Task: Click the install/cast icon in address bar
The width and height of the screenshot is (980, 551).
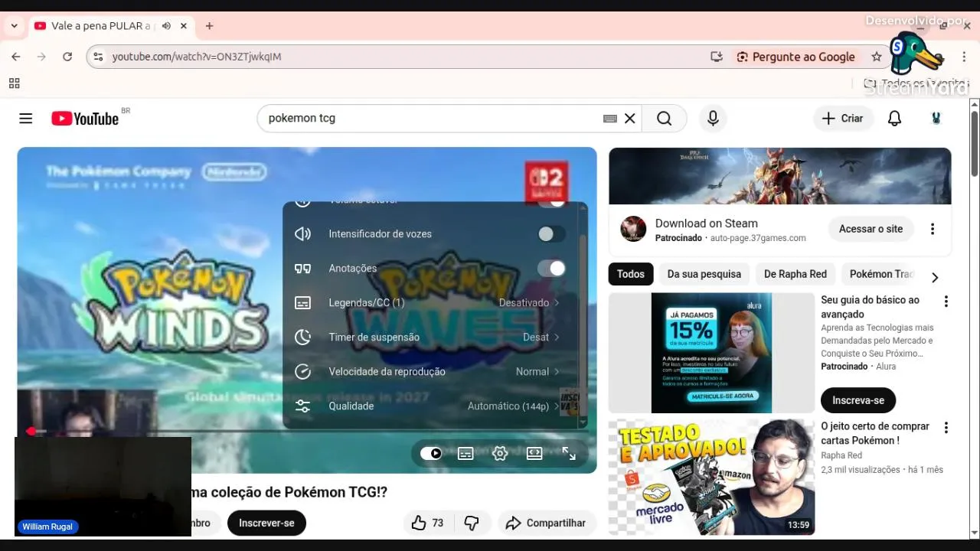Action: pos(717,57)
